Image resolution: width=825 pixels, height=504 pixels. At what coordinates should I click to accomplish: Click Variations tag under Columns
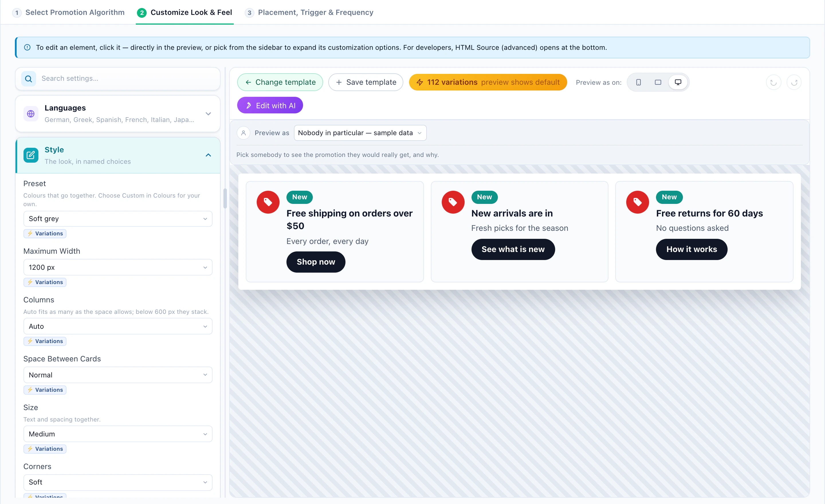pyautogui.click(x=45, y=341)
